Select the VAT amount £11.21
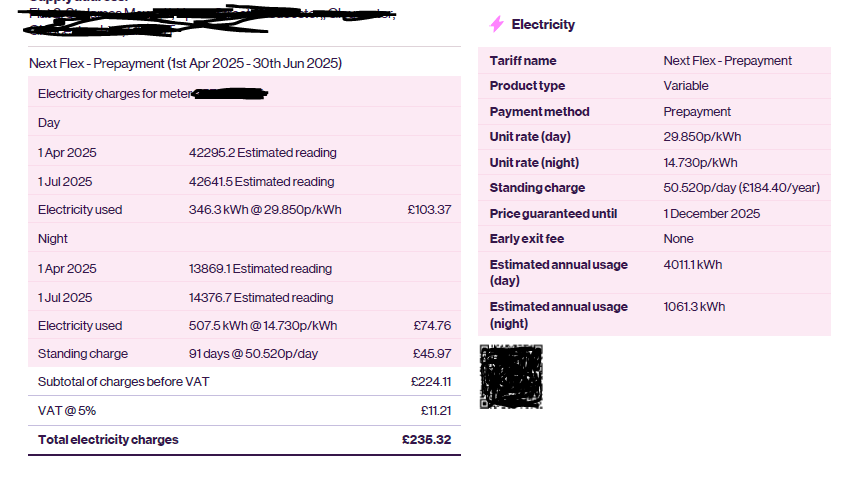The height and width of the screenshot is (496, 849). (x=435, y=411)
